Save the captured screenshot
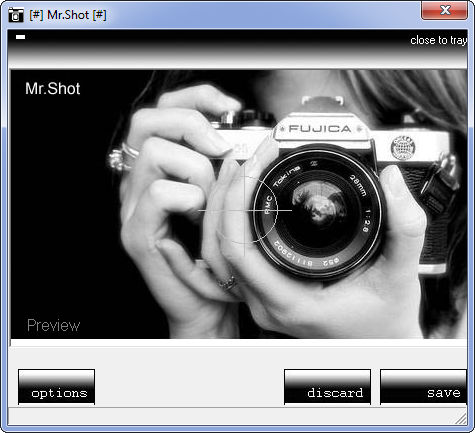This screenshot has height=433, width=475. click(423, 387)
